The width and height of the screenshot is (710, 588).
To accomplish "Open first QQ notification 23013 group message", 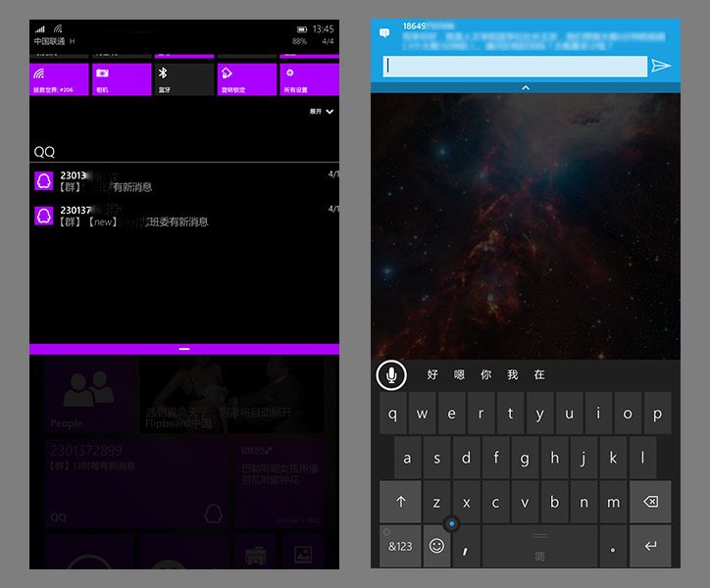I will pyautogui.click(x=184, y=181).
